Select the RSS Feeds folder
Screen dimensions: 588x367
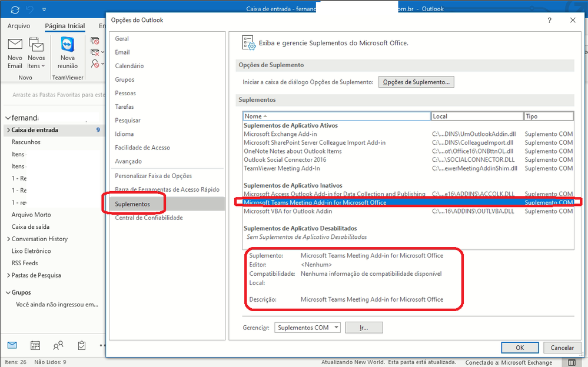pyautogui.click(x=25, y=263)
